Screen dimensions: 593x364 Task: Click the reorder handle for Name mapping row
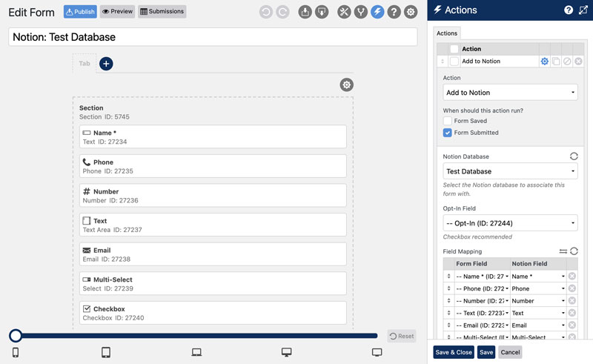point(449,277)
